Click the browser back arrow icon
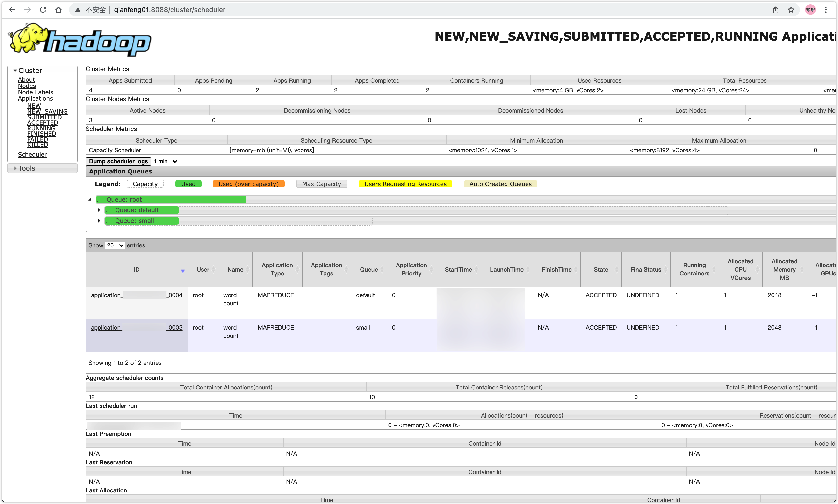The height and width of the screenshot is (504, 838). tap(12, 9)
